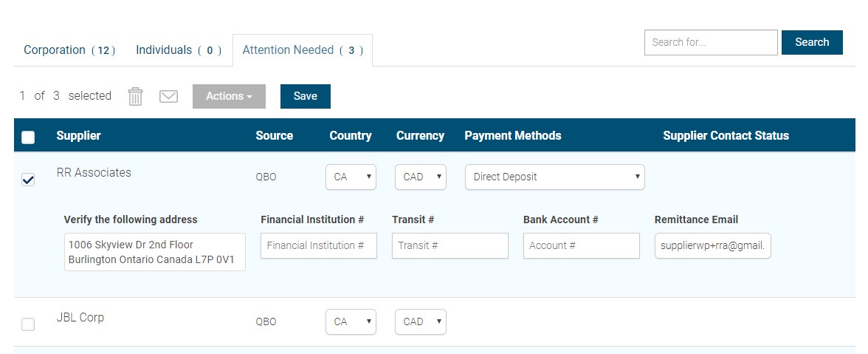Click the Financial Institution # field
Image resolution: width=868 pixels, height=354 pixels.
pos(318,245)
